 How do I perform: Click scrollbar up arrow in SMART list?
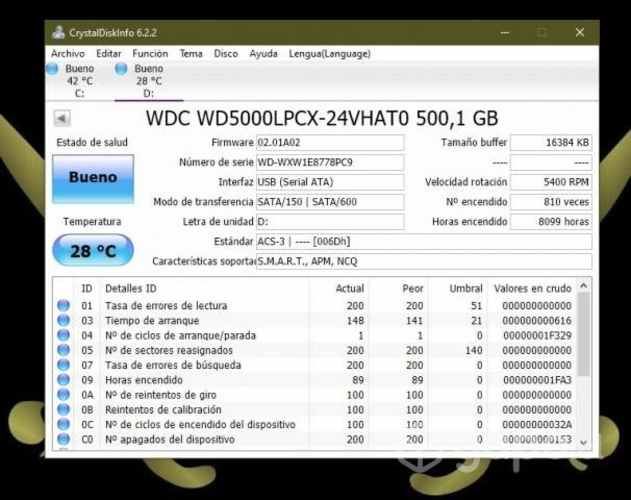[584, 286]
